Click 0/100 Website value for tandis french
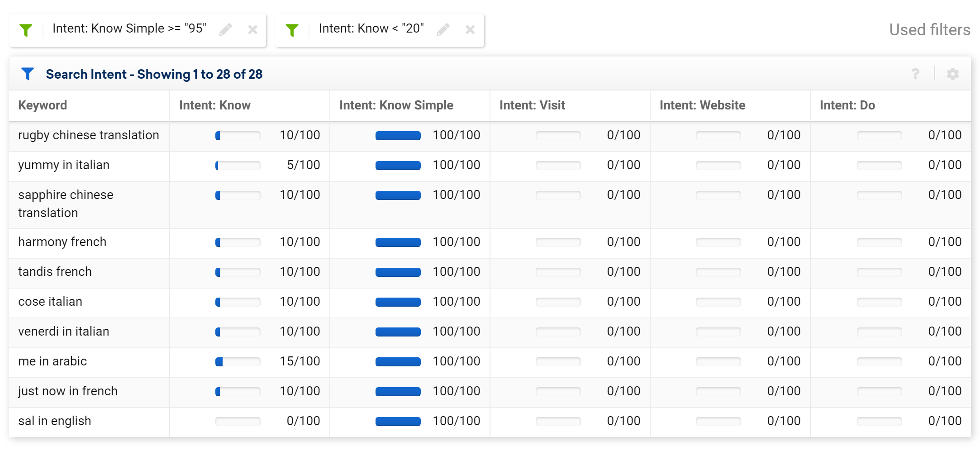 tap(784, 272)
